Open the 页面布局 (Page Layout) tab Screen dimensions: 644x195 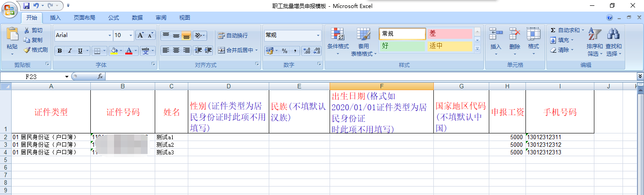85,18
